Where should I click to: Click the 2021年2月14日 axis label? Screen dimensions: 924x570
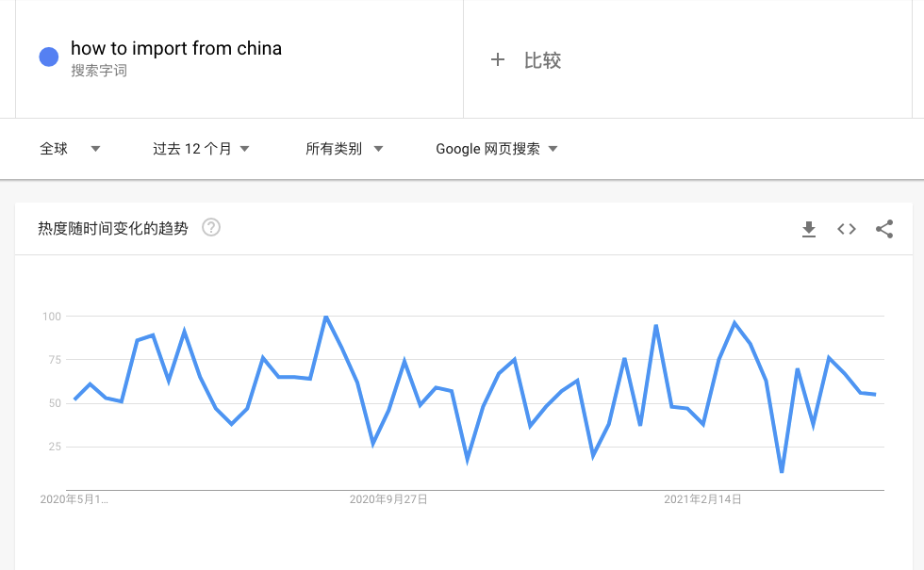703,499
